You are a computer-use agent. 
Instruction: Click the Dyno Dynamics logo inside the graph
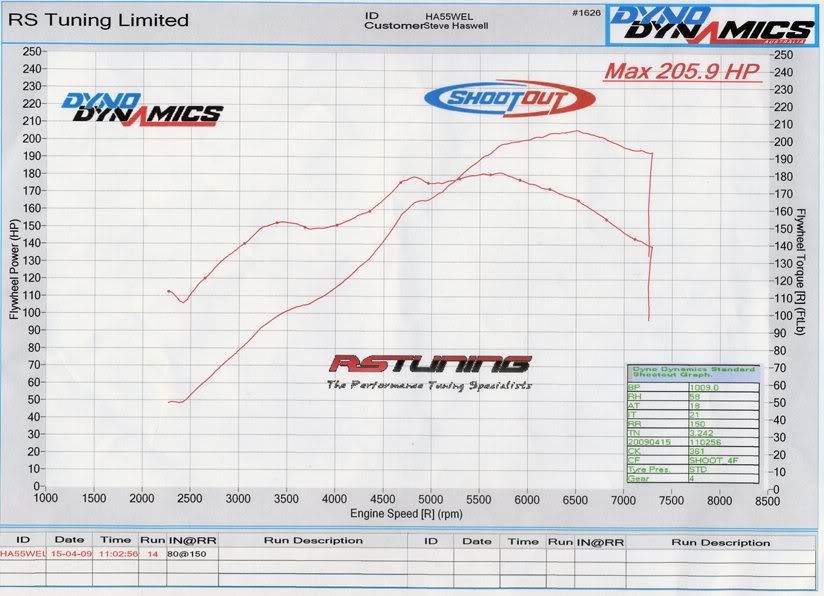point(141,108)
